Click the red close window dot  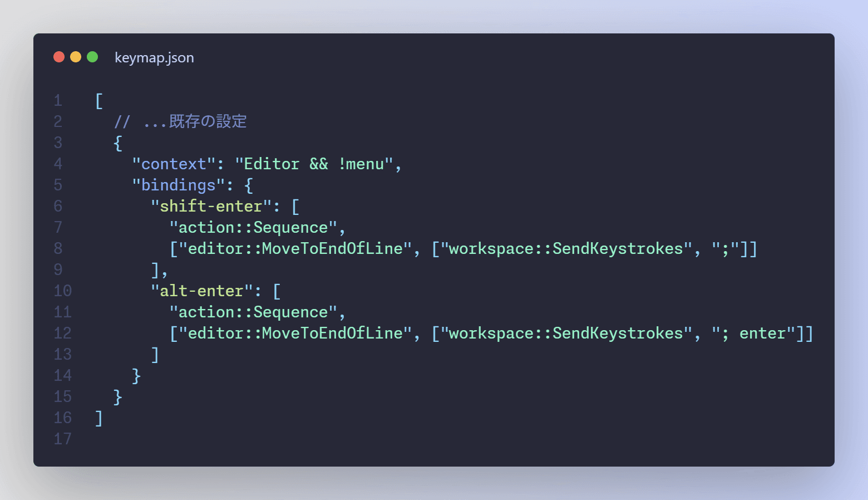(x=59, y=57)
